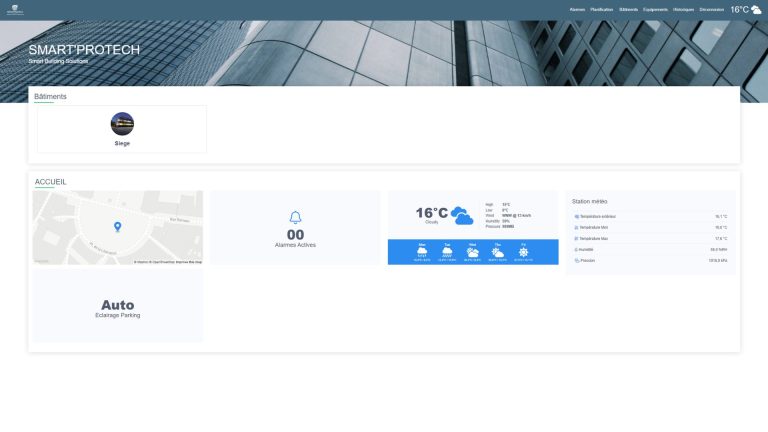Open the Historiques menu item
Screen dimensions: 768x432
683,10
